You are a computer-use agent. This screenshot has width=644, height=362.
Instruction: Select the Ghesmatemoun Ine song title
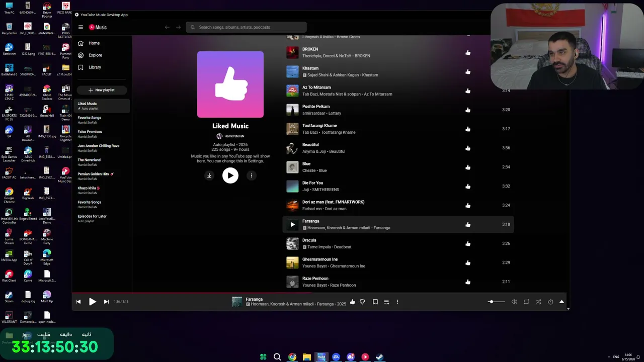320,259
